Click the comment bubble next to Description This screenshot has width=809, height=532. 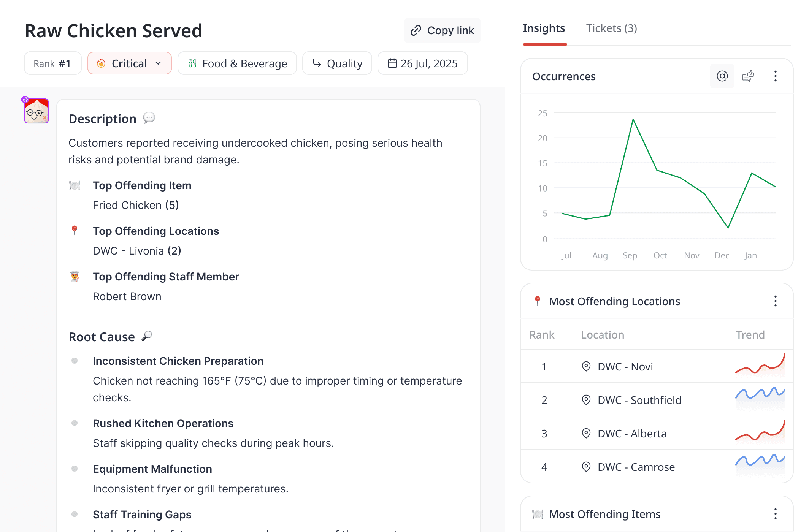point(149,118)
